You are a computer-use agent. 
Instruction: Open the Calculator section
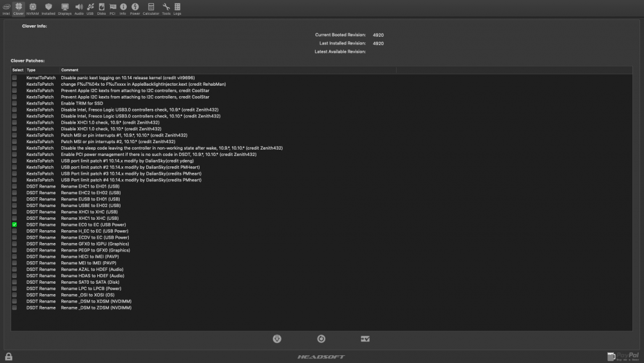(151, 8)
